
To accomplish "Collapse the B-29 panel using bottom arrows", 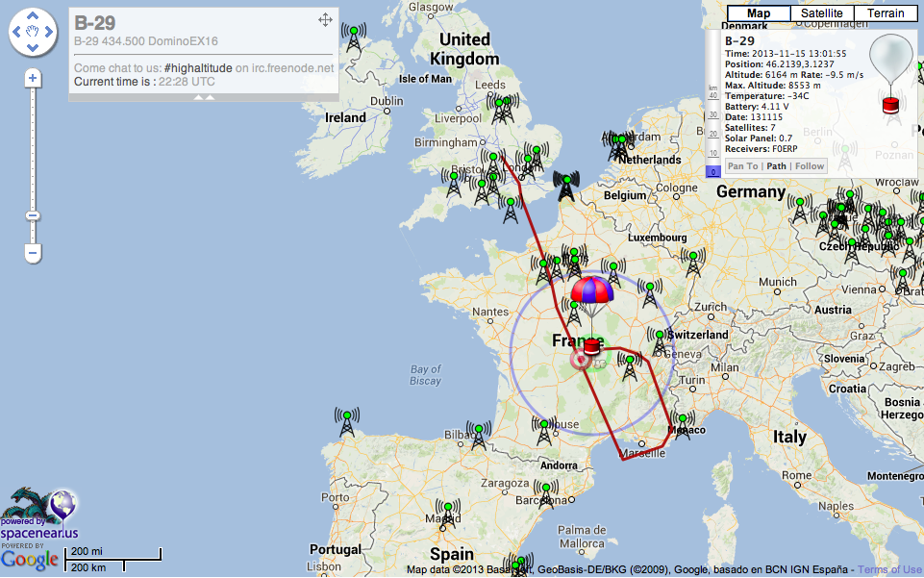I will click(204, 97).
